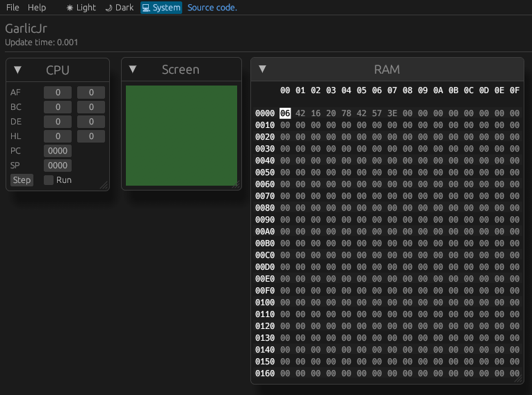Click the Step button
The image size is (532, 395).
22,180
